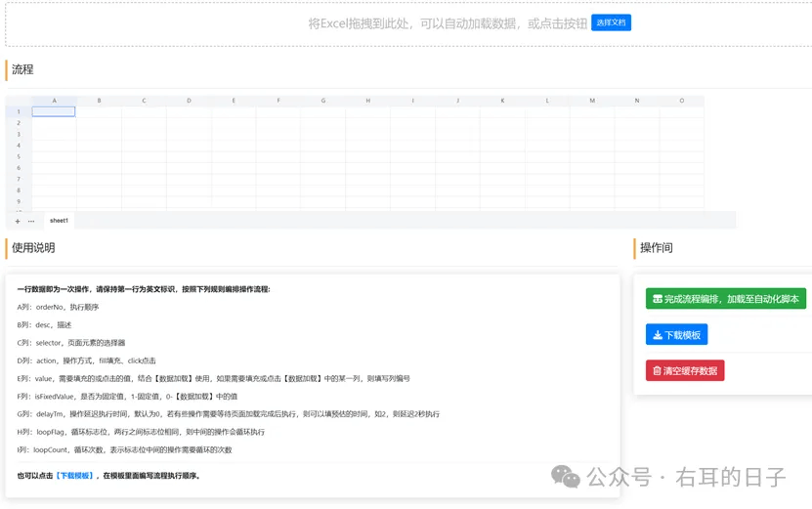
Task: Add a new sheet with plus icon
Action: pos(18,221)
